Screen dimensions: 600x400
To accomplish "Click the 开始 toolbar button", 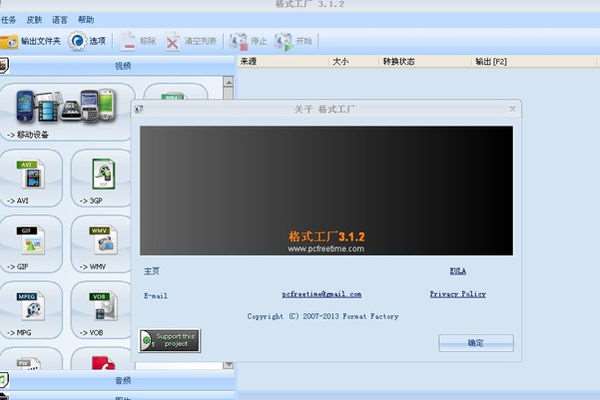I will [293, 41].
